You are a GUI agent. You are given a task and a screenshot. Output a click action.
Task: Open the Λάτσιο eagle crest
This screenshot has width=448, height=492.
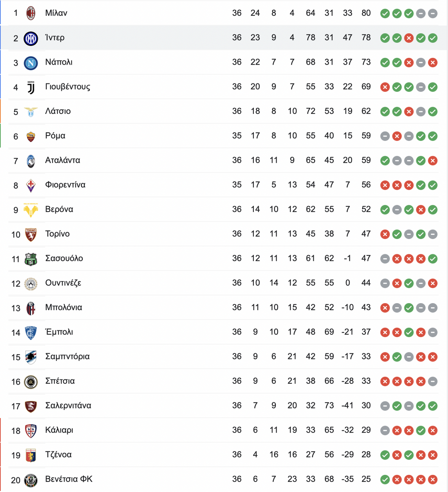coord(31,112)
